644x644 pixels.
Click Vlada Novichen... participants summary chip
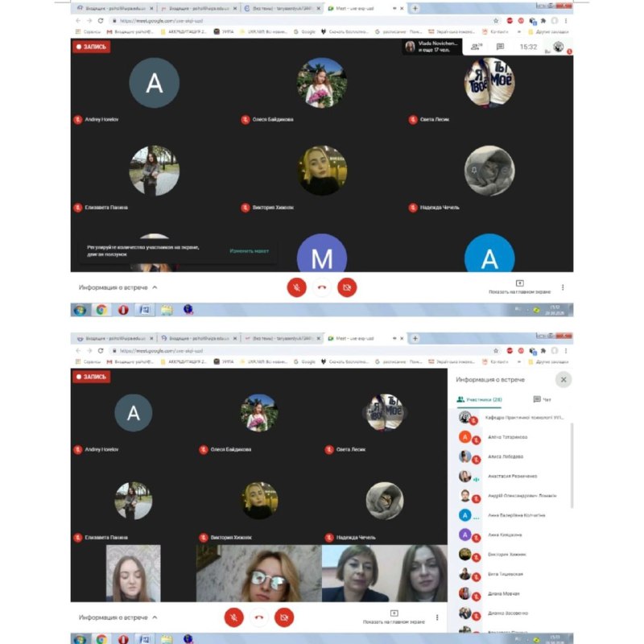click(x=432, y=47)
